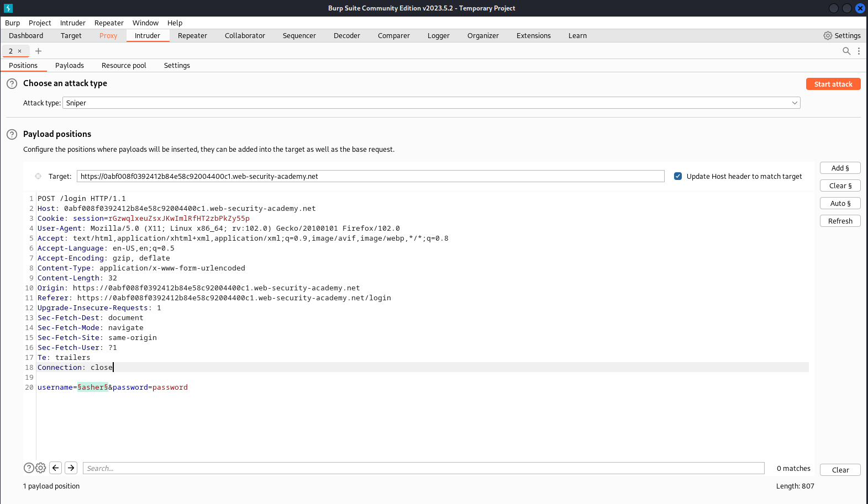Click the Refresh button
Screen dimensions: 868x504
coord(840,221)
